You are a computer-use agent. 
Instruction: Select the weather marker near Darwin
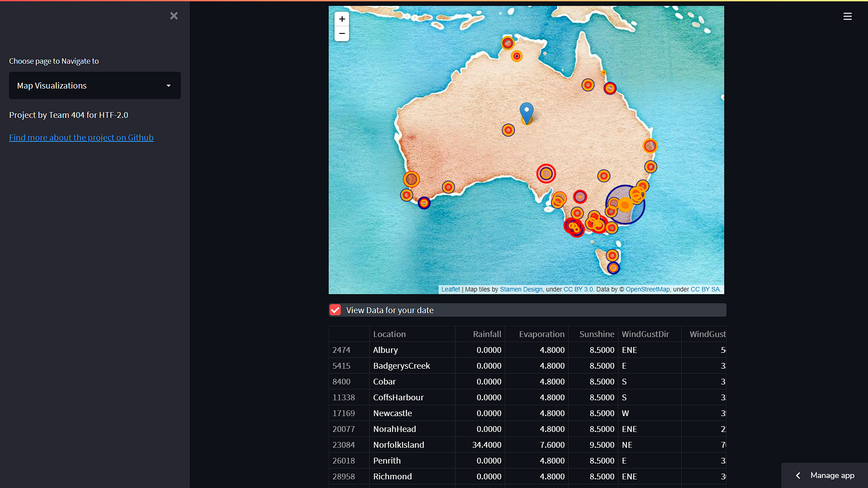(x=508, y=43)
